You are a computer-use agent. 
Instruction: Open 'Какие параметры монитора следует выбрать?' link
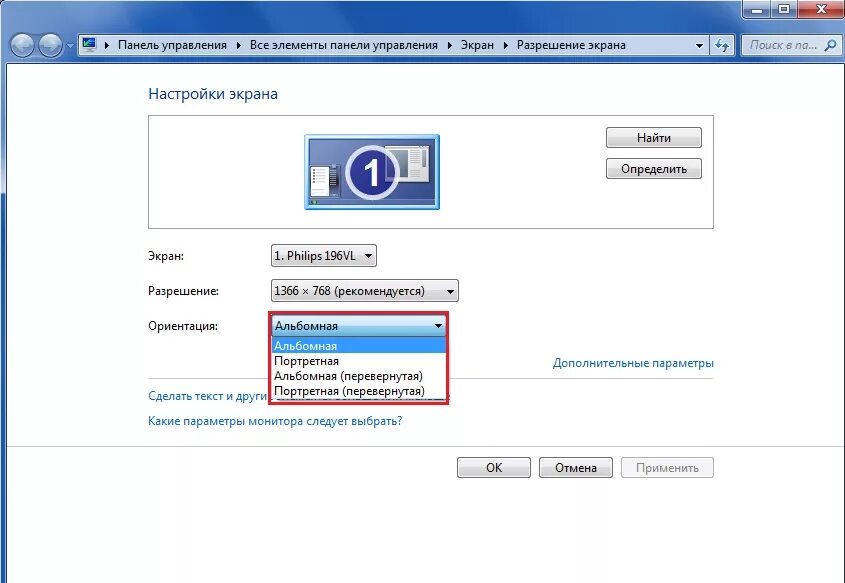click(275, 421)
